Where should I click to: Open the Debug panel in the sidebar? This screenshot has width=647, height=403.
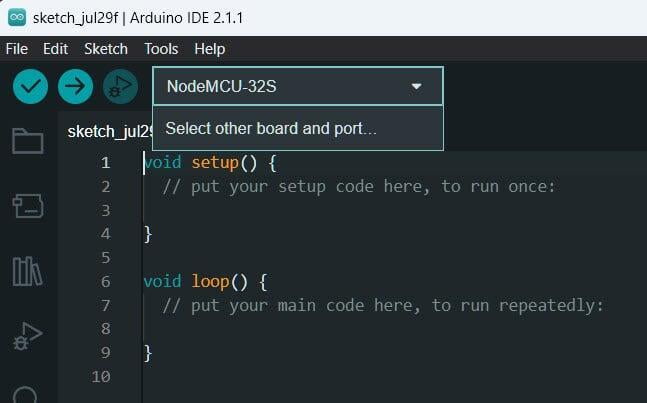tap(28, 336)
